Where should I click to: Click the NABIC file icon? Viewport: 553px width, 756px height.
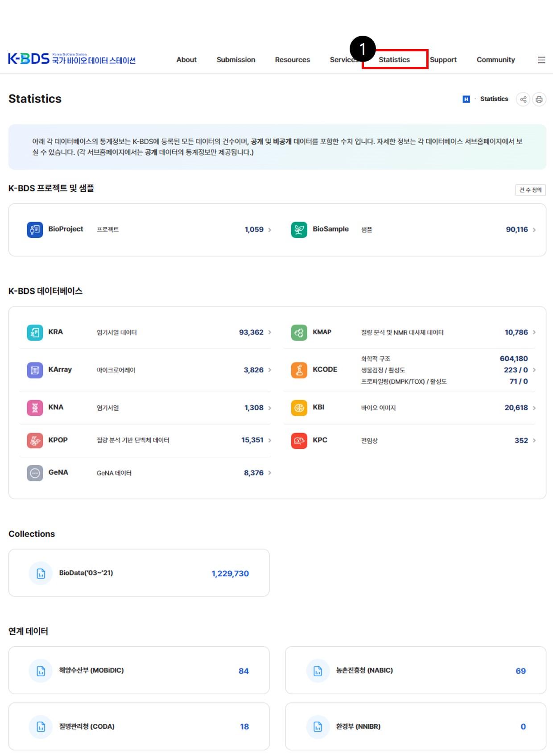318,671
